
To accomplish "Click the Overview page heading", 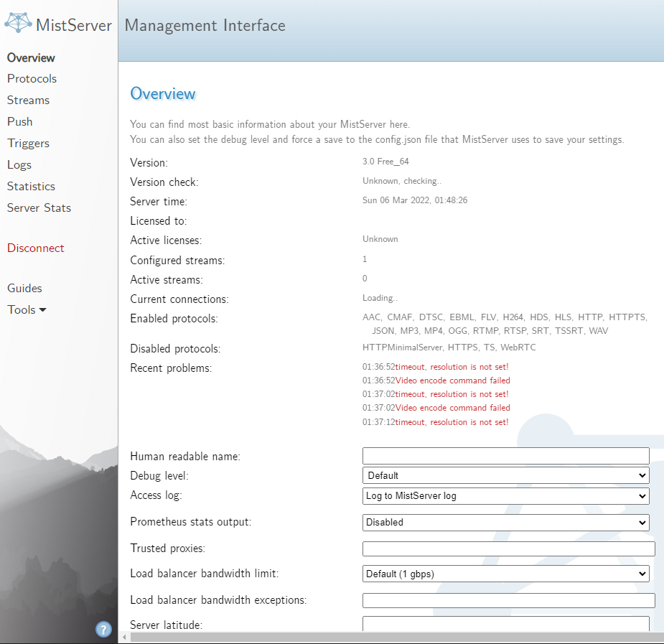I will pos(163,93).
